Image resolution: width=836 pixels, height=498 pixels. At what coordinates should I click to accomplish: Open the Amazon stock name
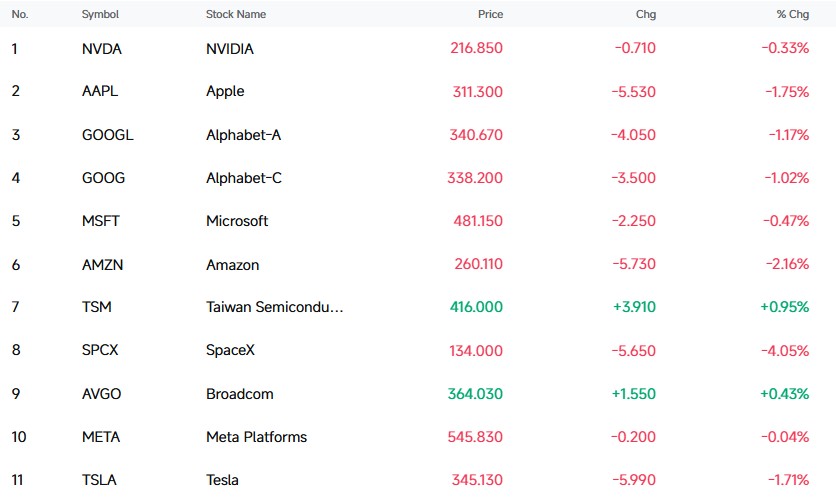click(232, 264)
